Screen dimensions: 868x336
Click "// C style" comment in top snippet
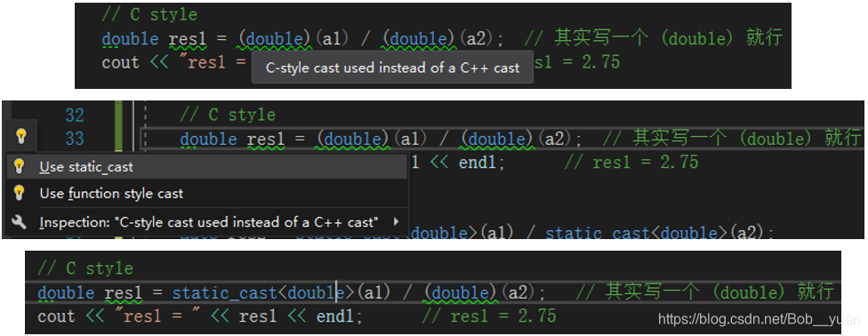point(149,15)
